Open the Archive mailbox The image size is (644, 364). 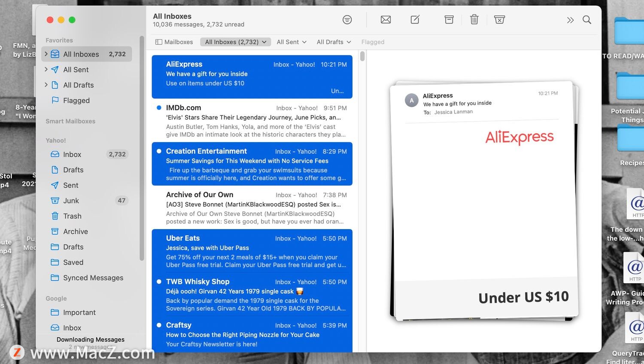click(87, 232)
